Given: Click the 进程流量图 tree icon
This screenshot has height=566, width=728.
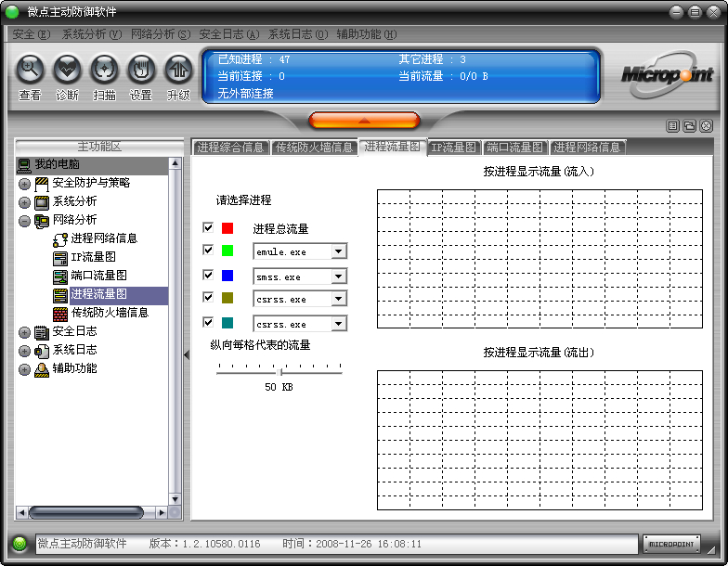Looking at the screenshot, I should tap(59, 295).
